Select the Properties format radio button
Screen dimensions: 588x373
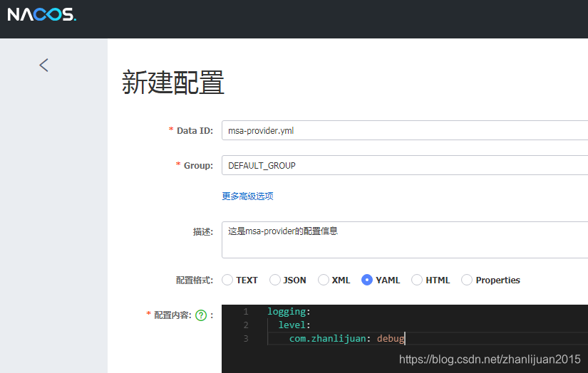click(x=467, y=280)
